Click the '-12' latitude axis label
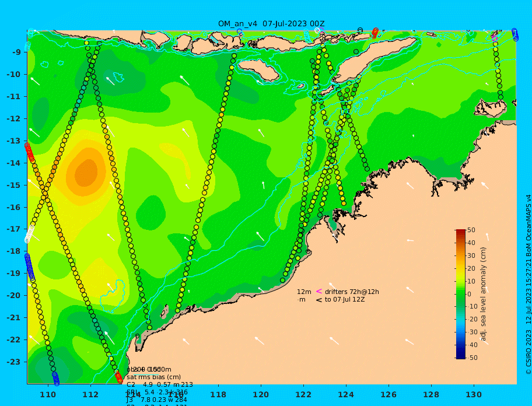Screen dimensions: 532x406 tap(14, 119)
